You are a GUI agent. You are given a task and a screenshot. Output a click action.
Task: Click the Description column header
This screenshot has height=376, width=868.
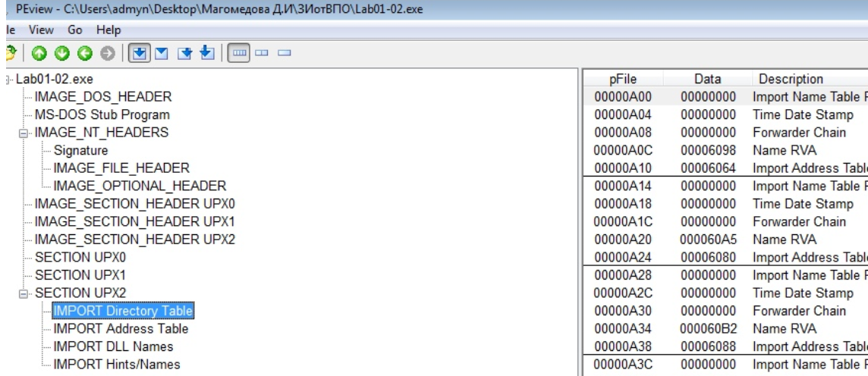pos(810,79)
